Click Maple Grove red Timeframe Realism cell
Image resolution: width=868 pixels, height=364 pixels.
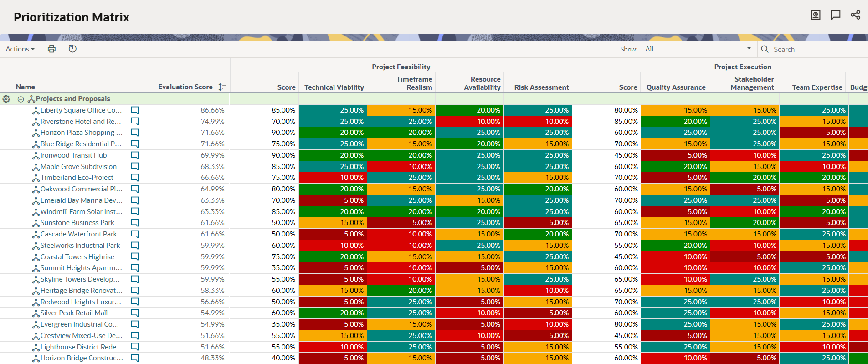(x=401, y=167)
